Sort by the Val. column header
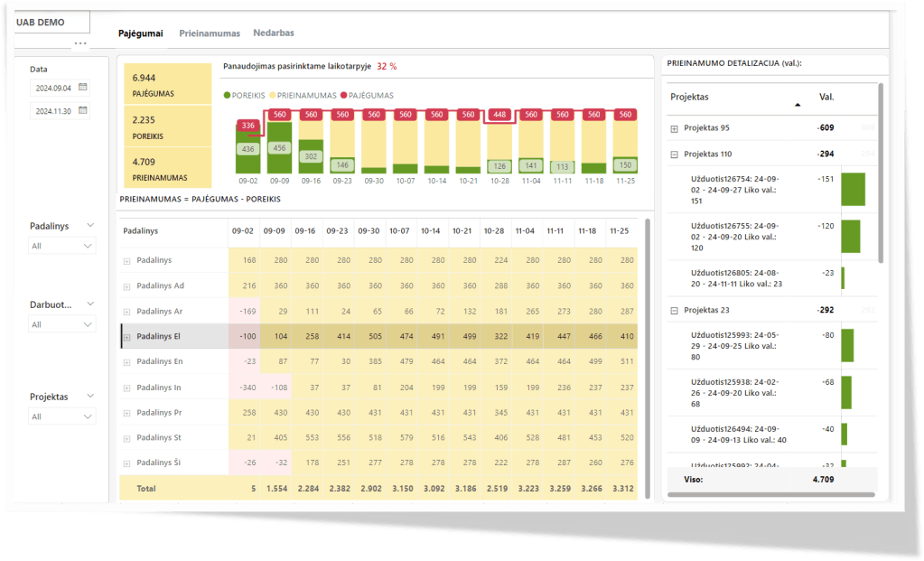 [826, 97]
